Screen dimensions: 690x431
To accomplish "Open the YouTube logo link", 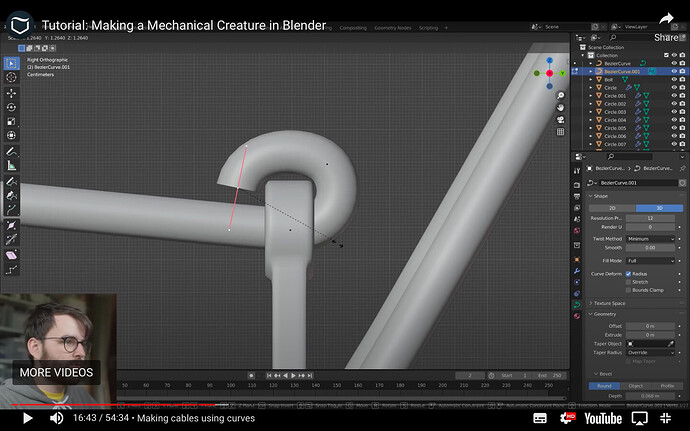I will [602, 418].
